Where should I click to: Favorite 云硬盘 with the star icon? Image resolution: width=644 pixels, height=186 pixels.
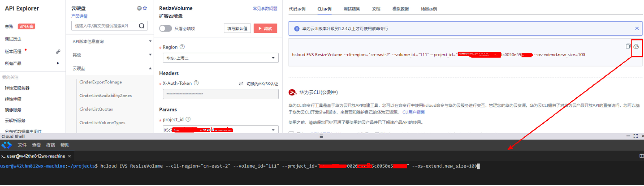click(x=145, y=8)
